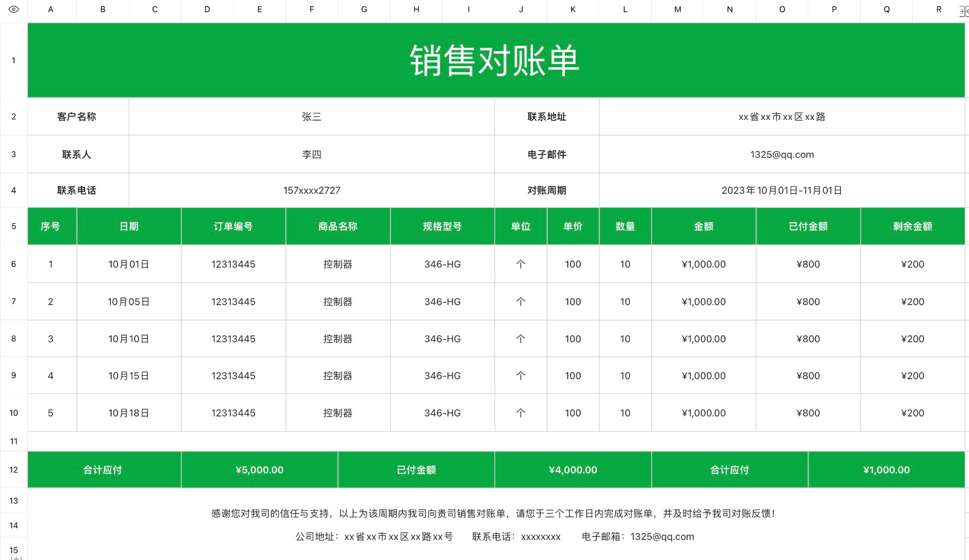Viewport: 969px width, 560px height.
Task: Click the 公司地址 footer text
Action: (374, 536)
